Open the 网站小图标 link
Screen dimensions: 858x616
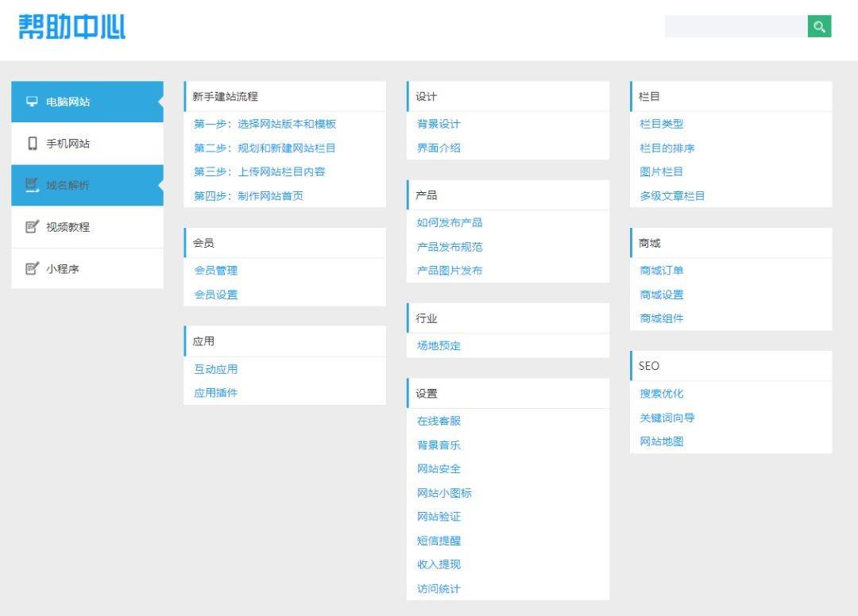444,493
